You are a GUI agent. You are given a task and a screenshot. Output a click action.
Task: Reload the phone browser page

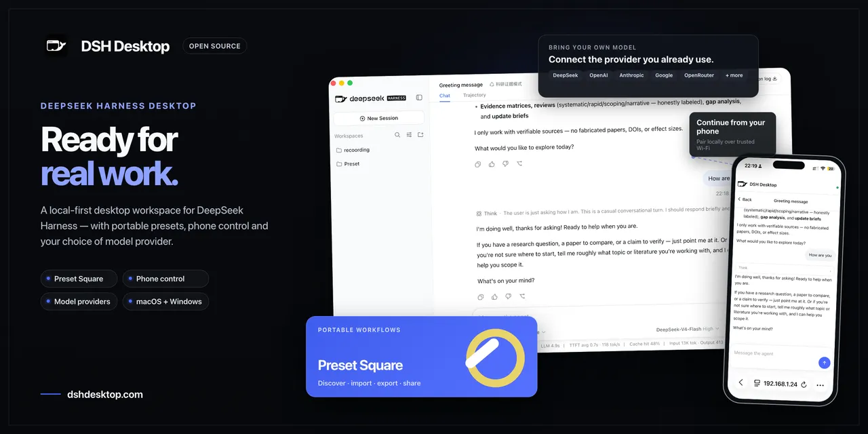(x=804, y=384)
